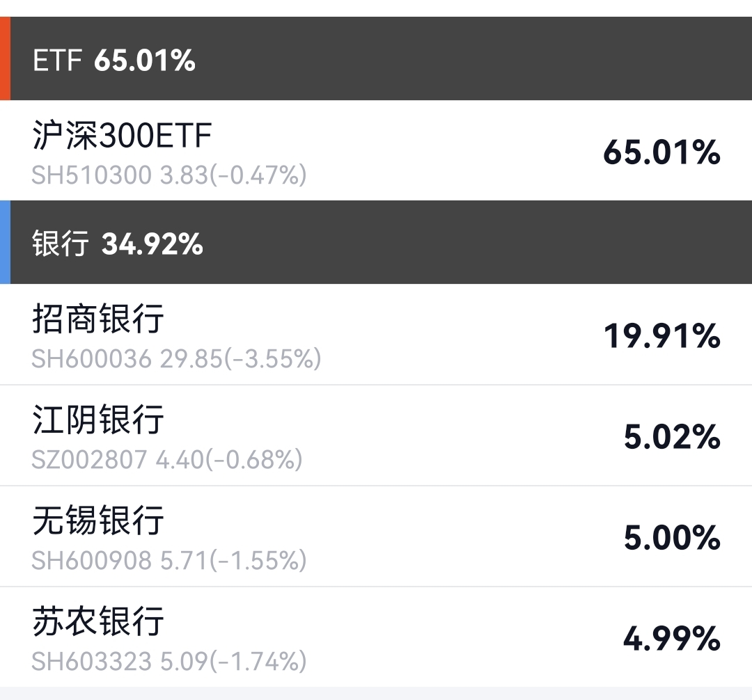752x700 pixels.
Task: Click the SH603323 ticker code line
Action: 169,660
